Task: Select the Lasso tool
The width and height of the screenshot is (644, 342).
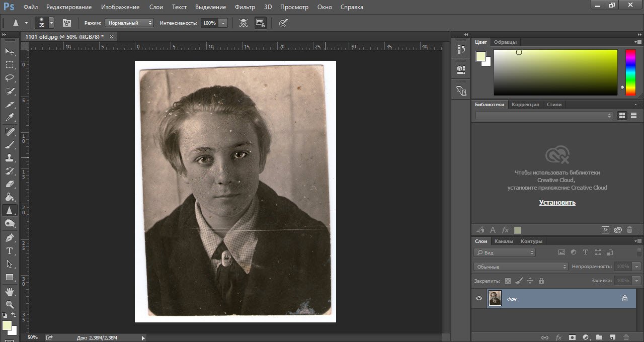Action: coord(10,78)
